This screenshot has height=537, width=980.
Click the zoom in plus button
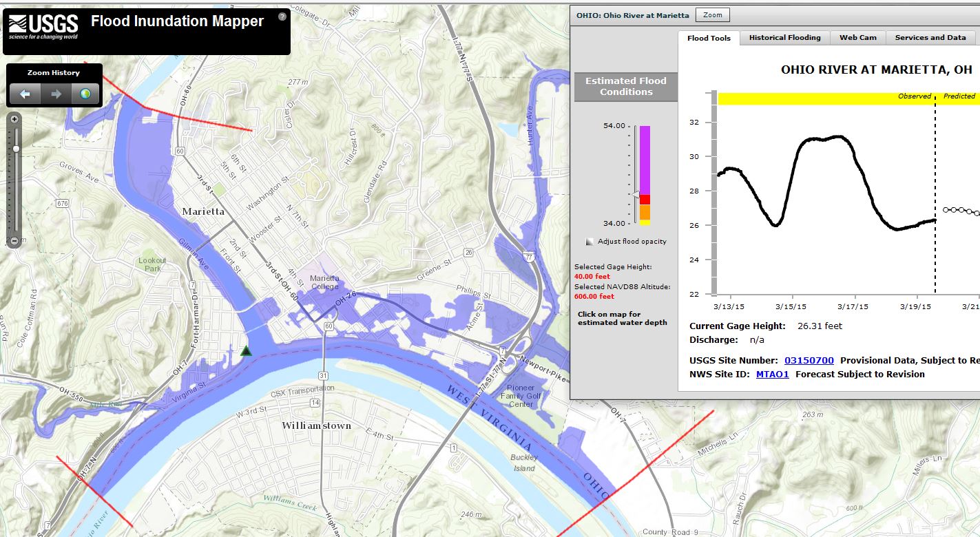pos(15,119)
